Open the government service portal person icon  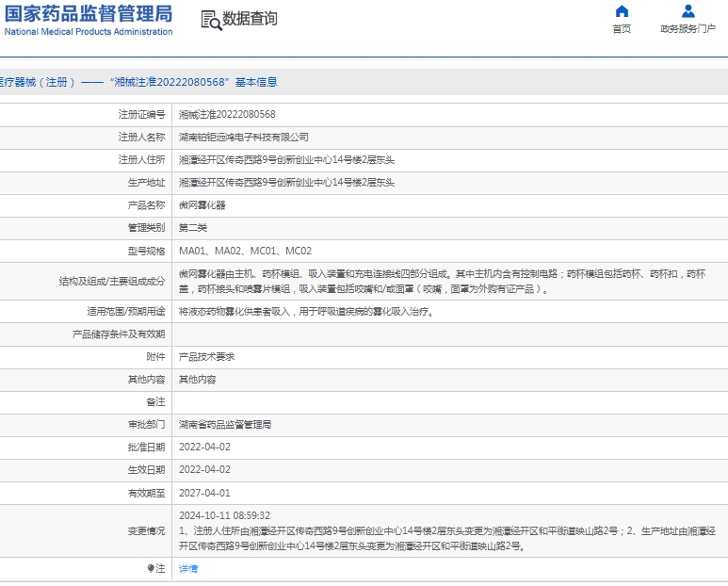(x=688, y=10)
